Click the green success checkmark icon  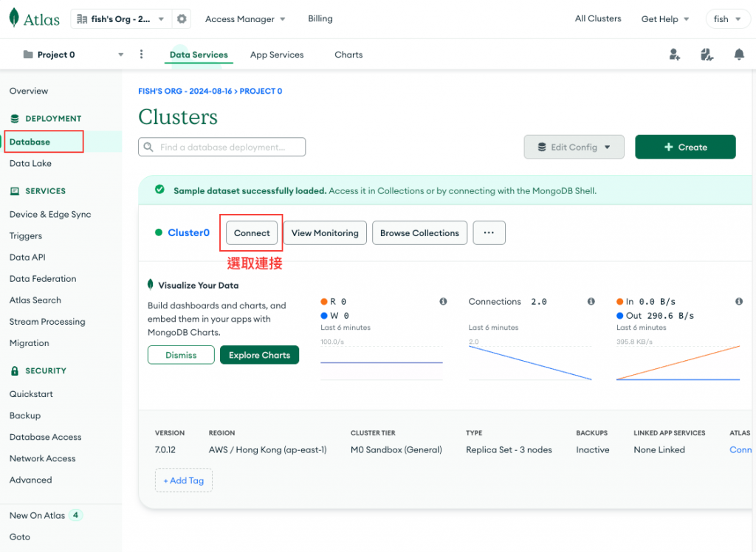tap(159, 190)
